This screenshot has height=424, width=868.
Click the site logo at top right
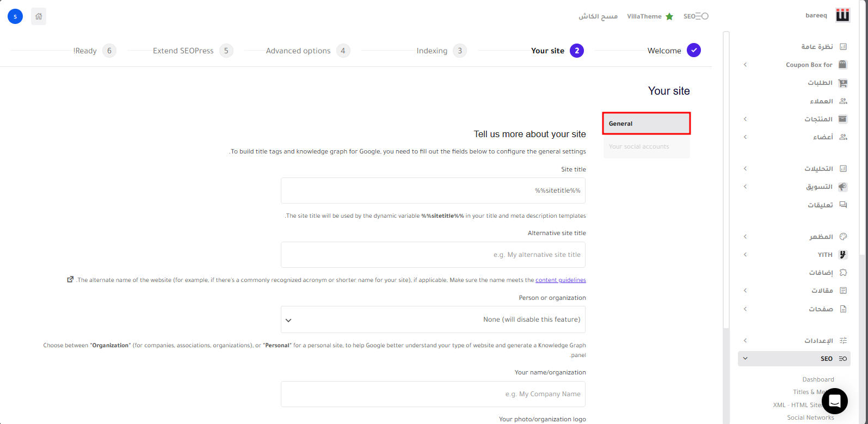[x=842, y=16]
